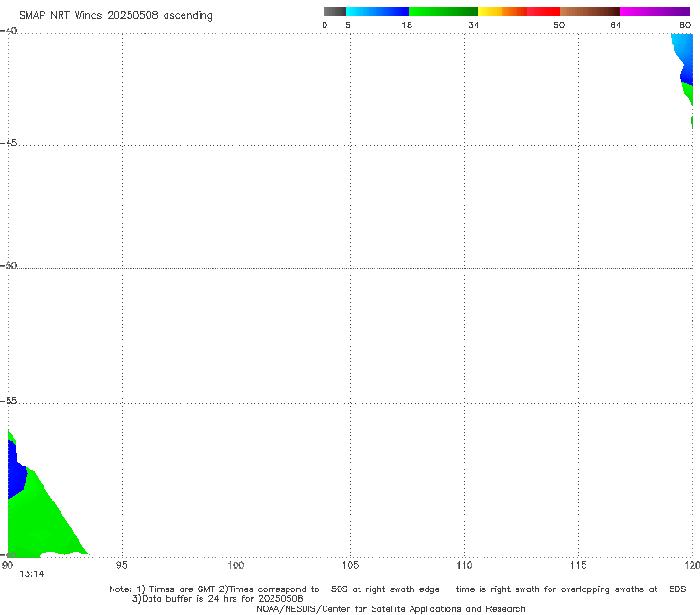This screenshot has width=700, height=615.
Task: Click the longitude axis label '100'
Action: pos(236,566)
